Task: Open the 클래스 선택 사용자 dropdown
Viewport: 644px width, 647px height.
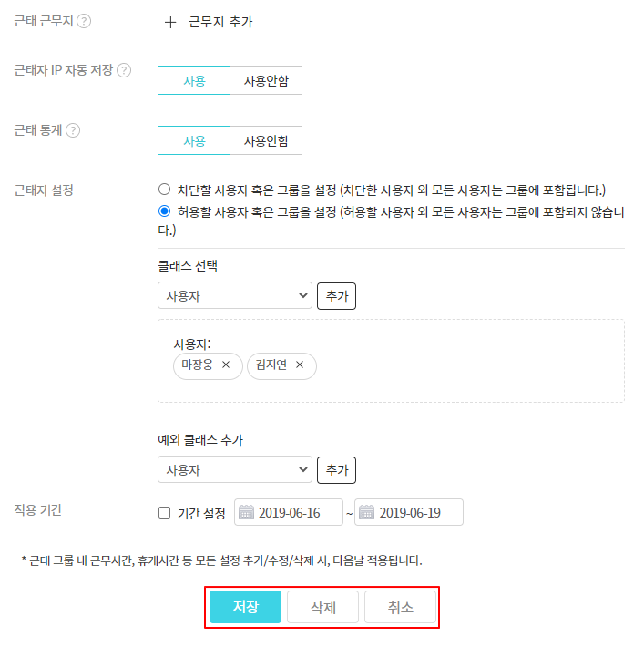Action: 235,296
